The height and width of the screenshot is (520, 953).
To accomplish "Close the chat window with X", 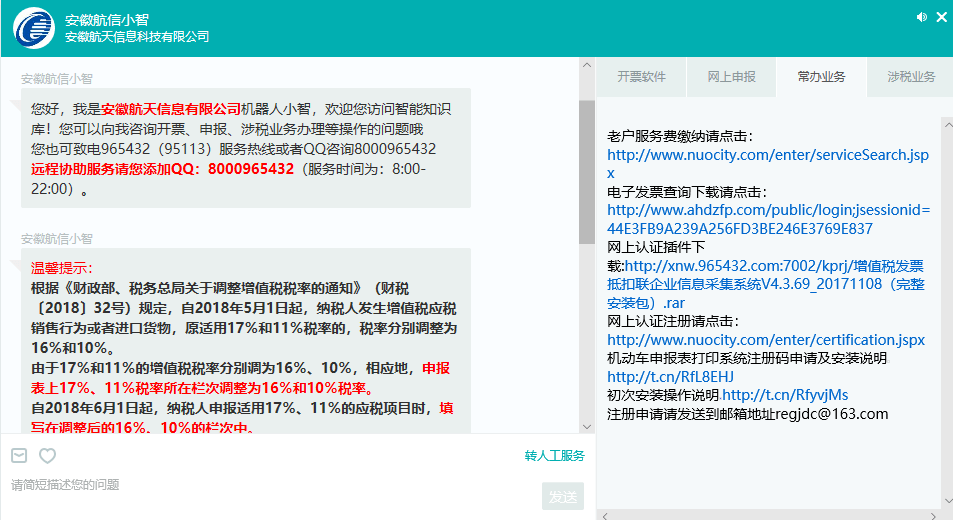I will (x=941, y=17).
